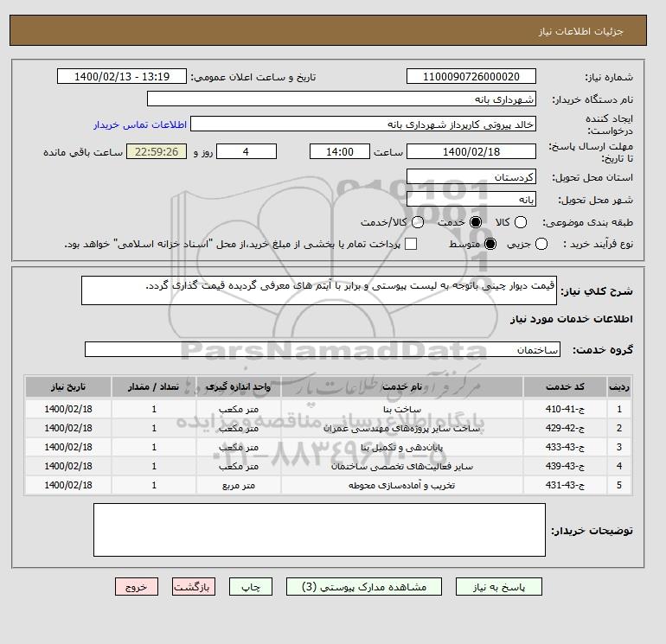Click service code ج-43-439
The height and width of the screenshot is (644, 666).
tap(565, 466)
